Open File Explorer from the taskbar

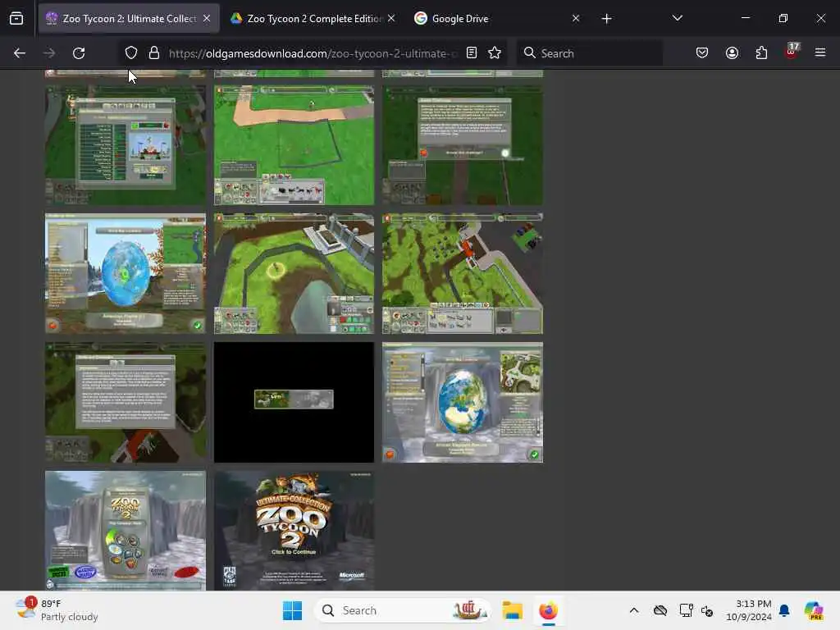(512, 610)
